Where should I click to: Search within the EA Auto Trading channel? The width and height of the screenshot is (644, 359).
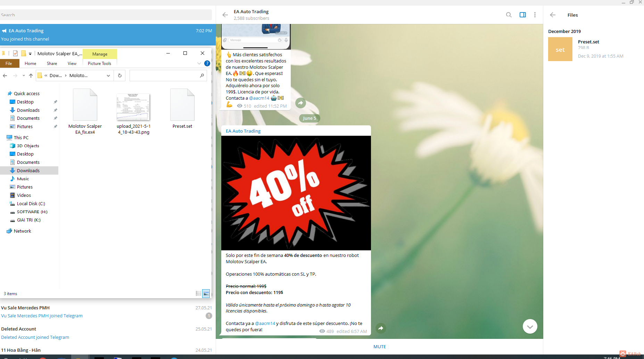coord(509,15)
